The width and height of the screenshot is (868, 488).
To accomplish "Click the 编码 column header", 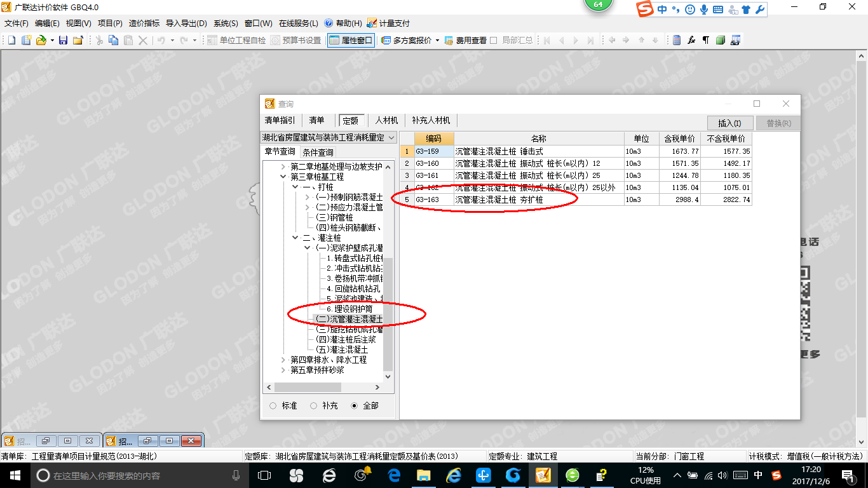I will point(433,139).
